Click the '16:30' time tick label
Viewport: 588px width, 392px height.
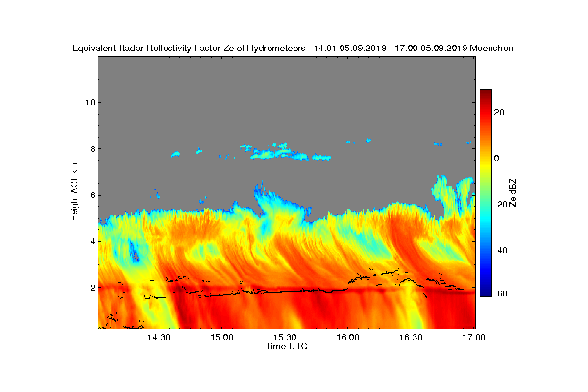[x=411, y=338]
